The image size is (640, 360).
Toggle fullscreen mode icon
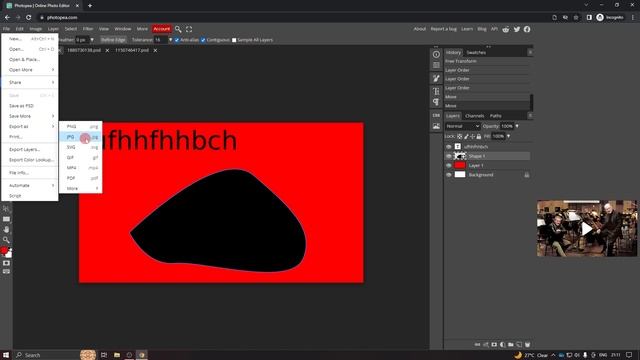coord(189,29)
